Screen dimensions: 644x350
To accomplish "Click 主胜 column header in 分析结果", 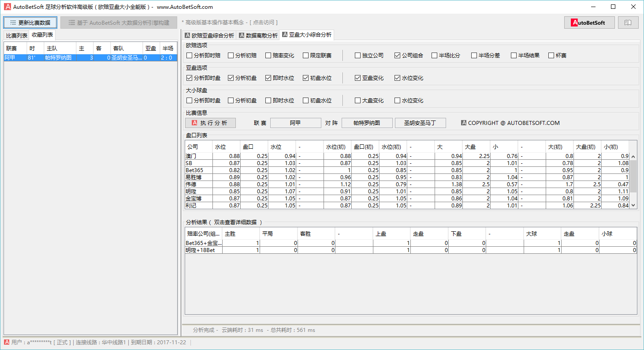I will tap(241, 234).
